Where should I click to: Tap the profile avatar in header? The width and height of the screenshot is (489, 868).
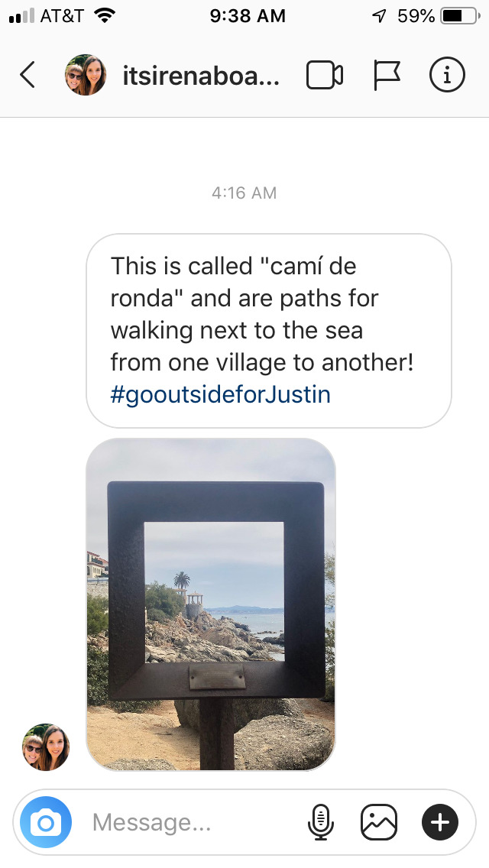pos(86,75)
